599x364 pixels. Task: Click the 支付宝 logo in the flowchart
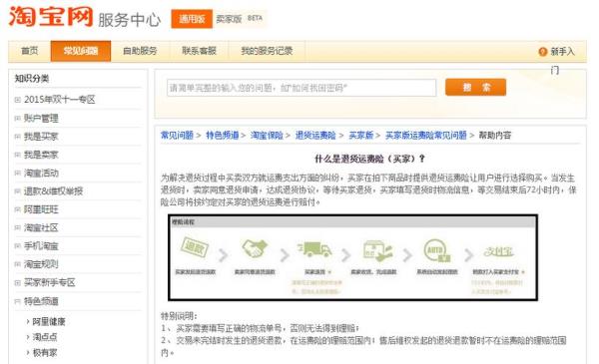pyautogui.click(x=498, y=252)
